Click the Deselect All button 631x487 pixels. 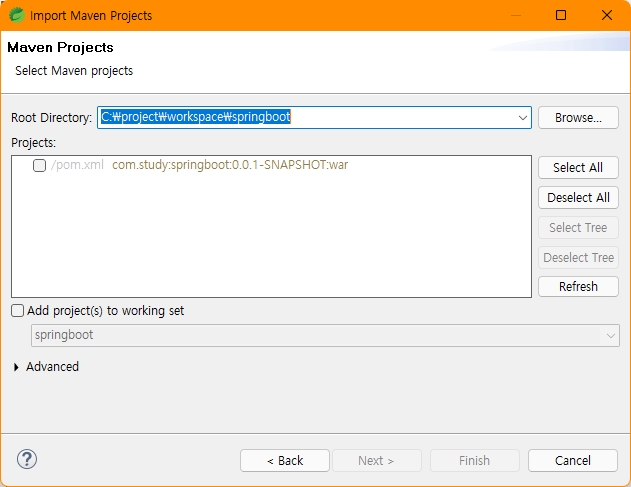tap(578, 198)
